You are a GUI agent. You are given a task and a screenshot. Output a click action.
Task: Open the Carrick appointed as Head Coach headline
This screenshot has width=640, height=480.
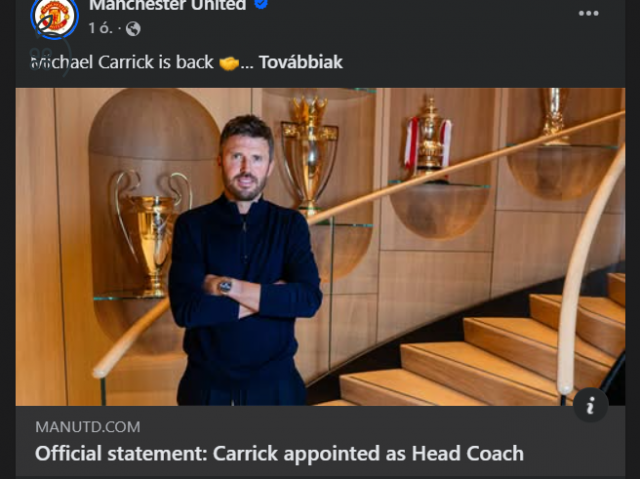click(279, 453)
